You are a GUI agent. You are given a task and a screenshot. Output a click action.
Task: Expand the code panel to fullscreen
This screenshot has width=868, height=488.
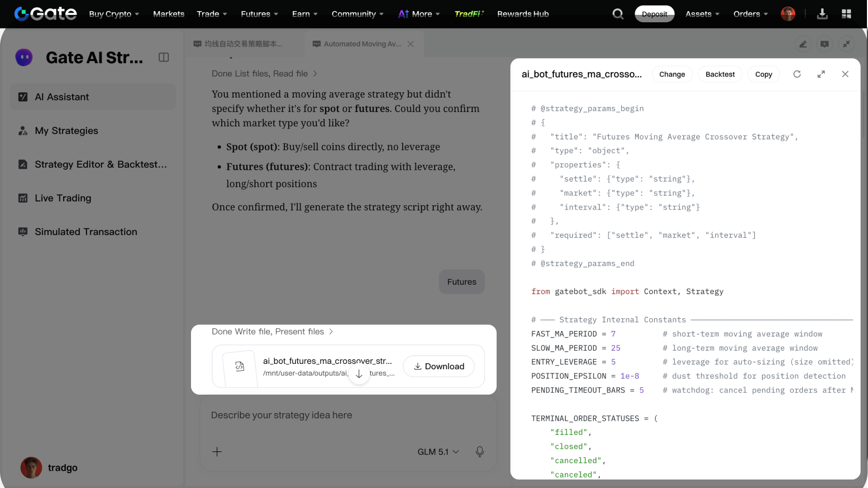[x=821, y=74]
